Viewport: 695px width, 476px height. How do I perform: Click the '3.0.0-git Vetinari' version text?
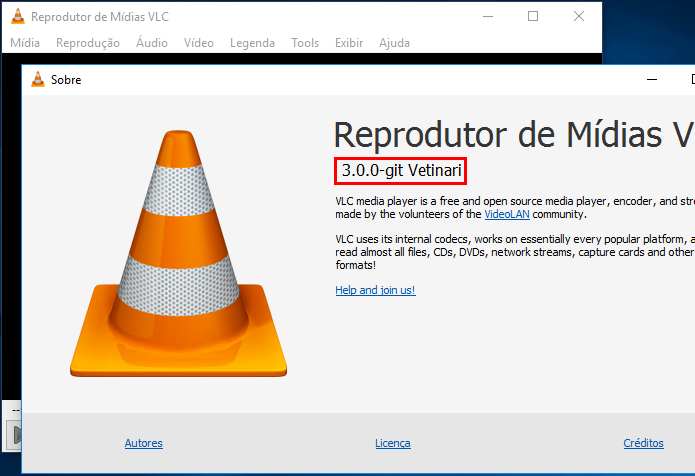coord(401,170)
